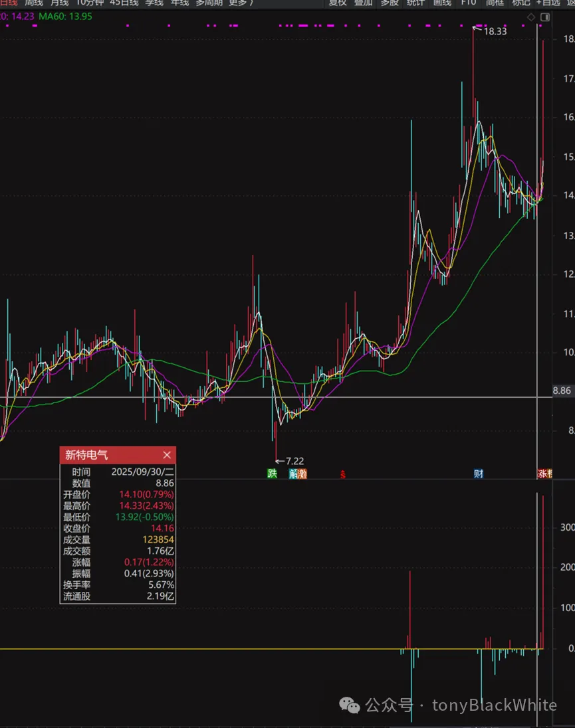Image resolution: width=575 pixels, height=728 pixels.
Task: Click the 18.33 peak price label
Action: [495, 31]
